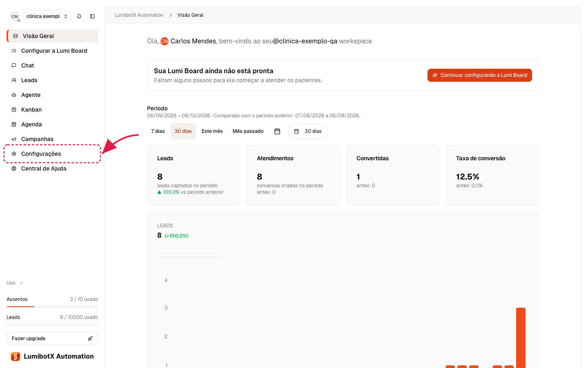
Task: Click the Kanban board icon
Action: [x=14, y=110]
